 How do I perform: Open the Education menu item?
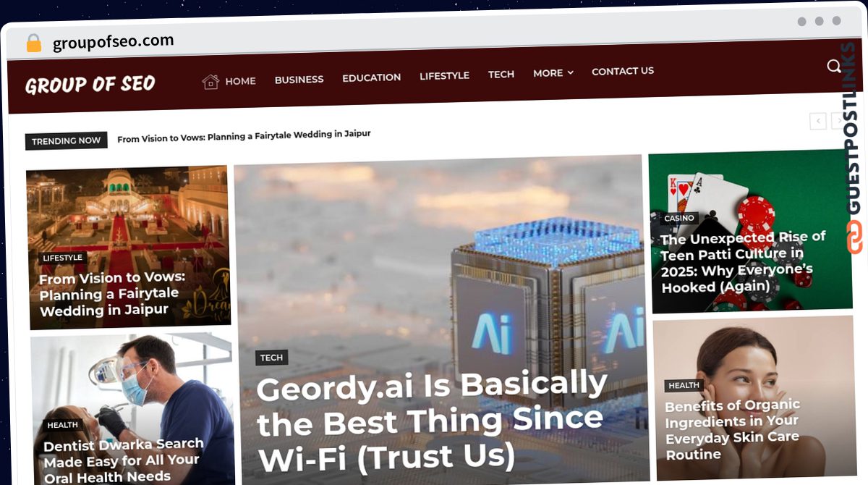pyautogui.click(x=371, y=77)
